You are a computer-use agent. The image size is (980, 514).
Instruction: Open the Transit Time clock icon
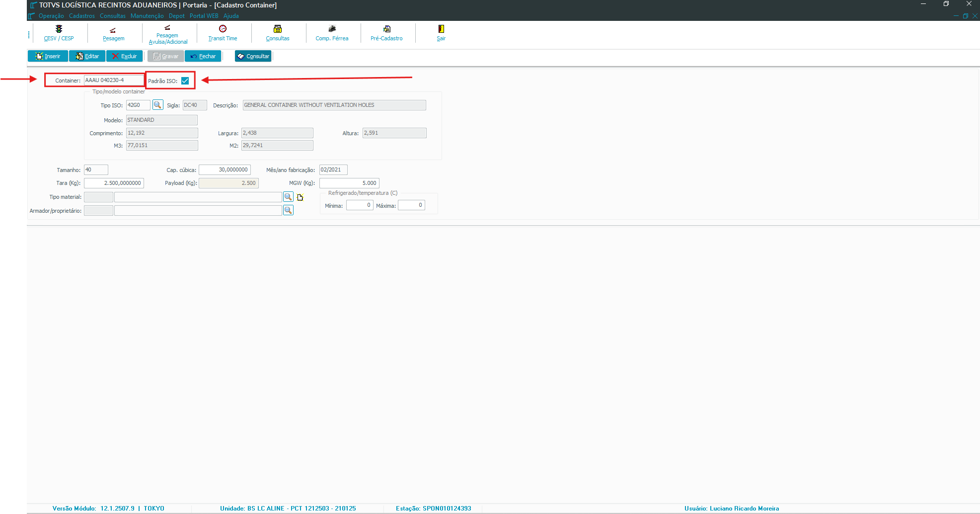(x=223, y=29)
